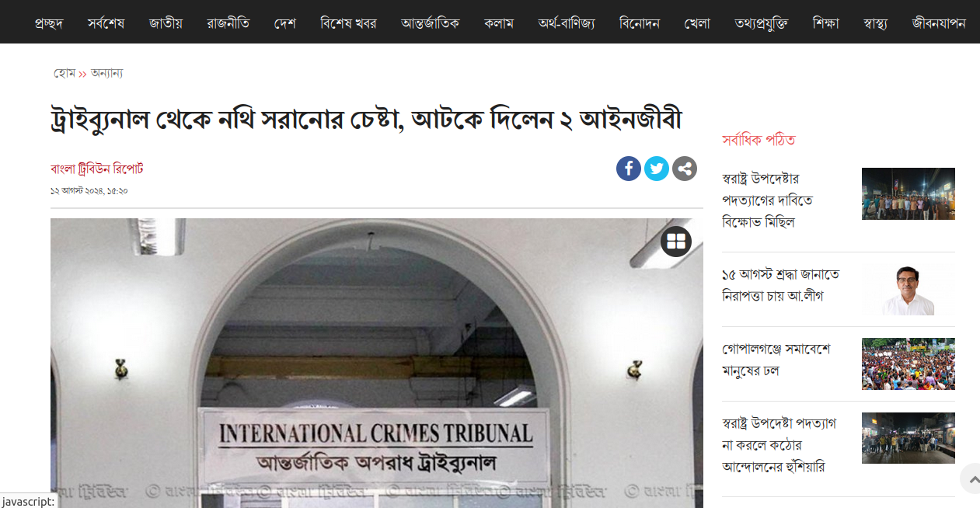Open গোপালগঞ্জে সমাবেশে মানুষের ঢল headline

click(x=776, y=360)
